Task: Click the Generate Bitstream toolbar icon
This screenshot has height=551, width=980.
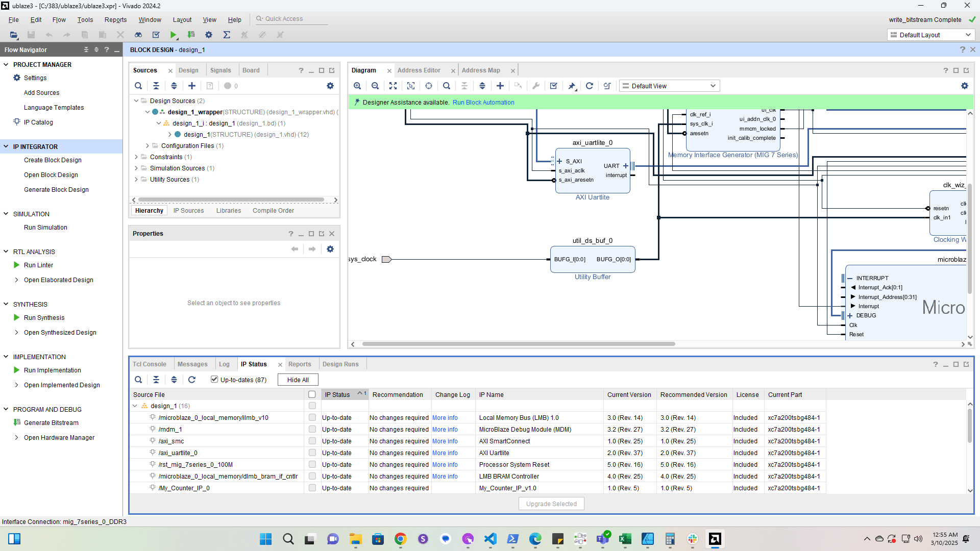Action: 191,35
